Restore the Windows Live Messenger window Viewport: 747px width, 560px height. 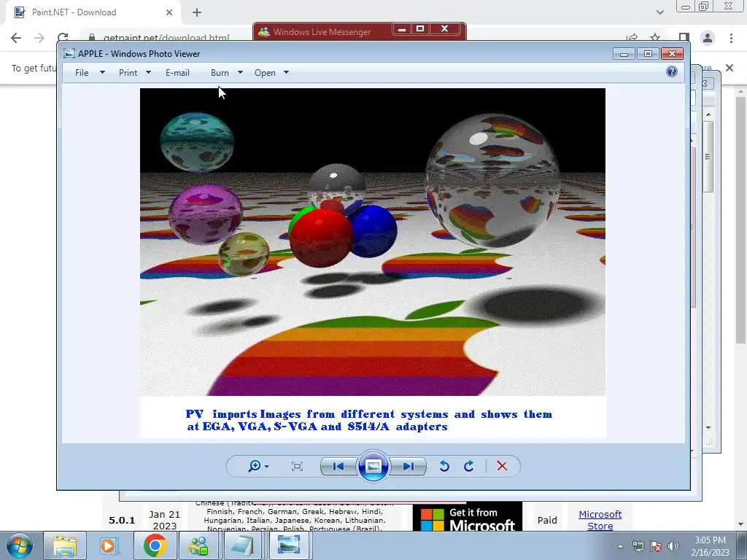tap(420, 29)
